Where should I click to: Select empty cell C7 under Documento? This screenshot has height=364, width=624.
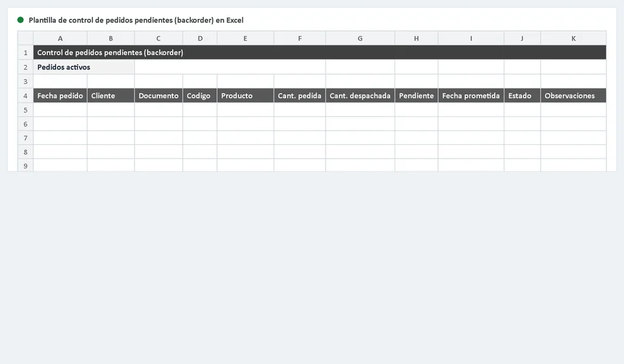click(x=159, y=138)
